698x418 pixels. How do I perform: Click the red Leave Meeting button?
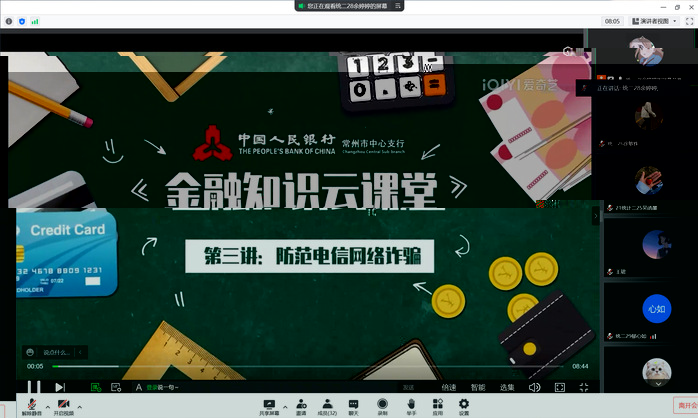tap(686, 405)
